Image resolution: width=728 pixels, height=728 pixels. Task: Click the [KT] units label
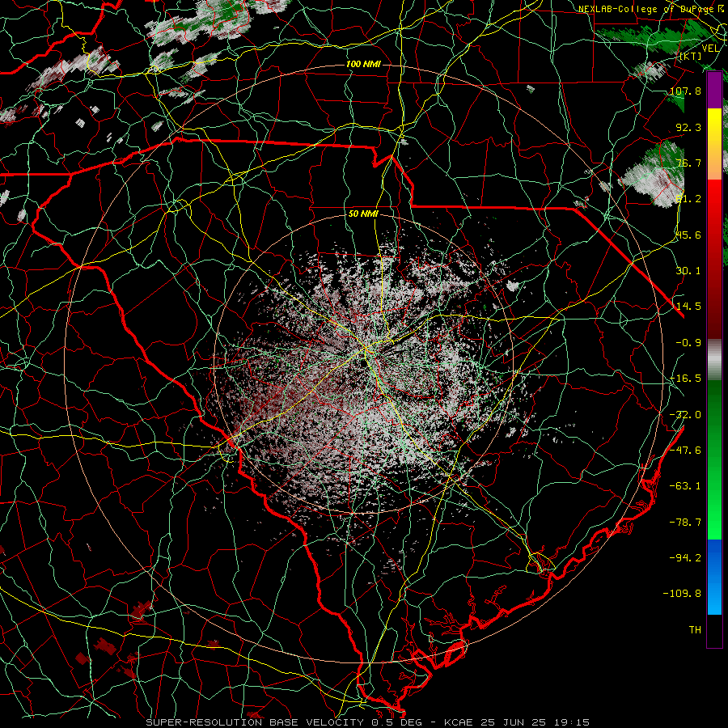pyautogui.click(x=692, y=57)
